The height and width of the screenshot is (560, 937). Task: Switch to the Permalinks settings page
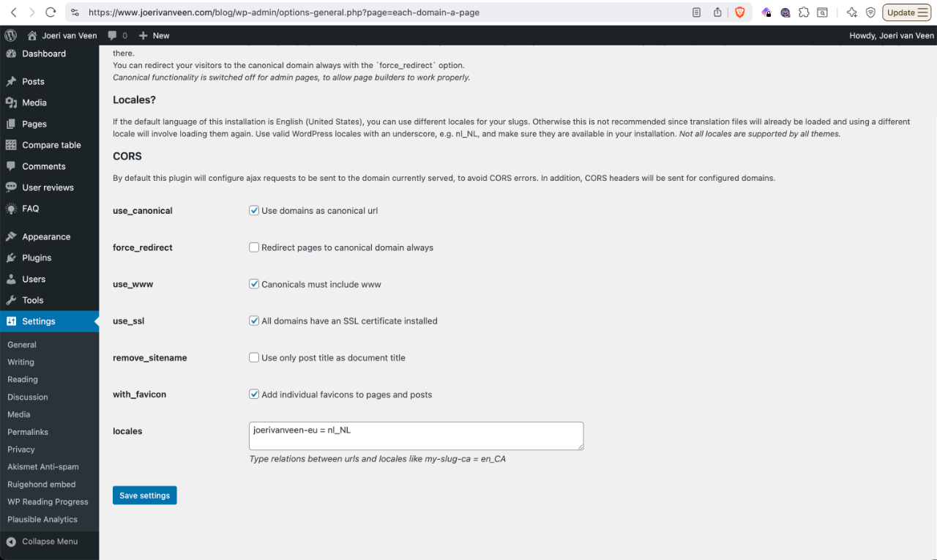click(x=28, y=432)
